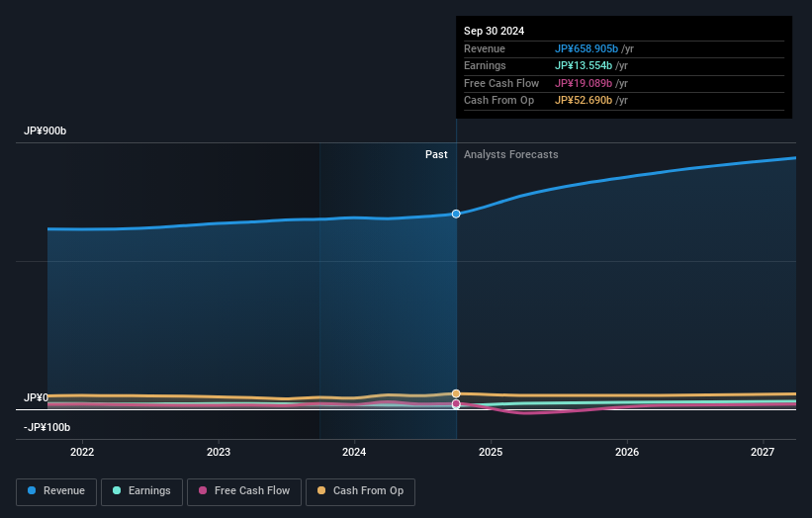Click the 2023 x-axis label
The image size is (812, 518).
tap(218, 452)
